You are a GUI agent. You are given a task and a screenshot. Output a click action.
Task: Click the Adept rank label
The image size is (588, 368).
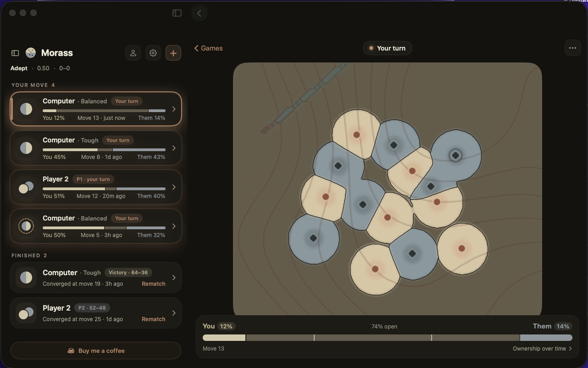click(x=19, y=68)
